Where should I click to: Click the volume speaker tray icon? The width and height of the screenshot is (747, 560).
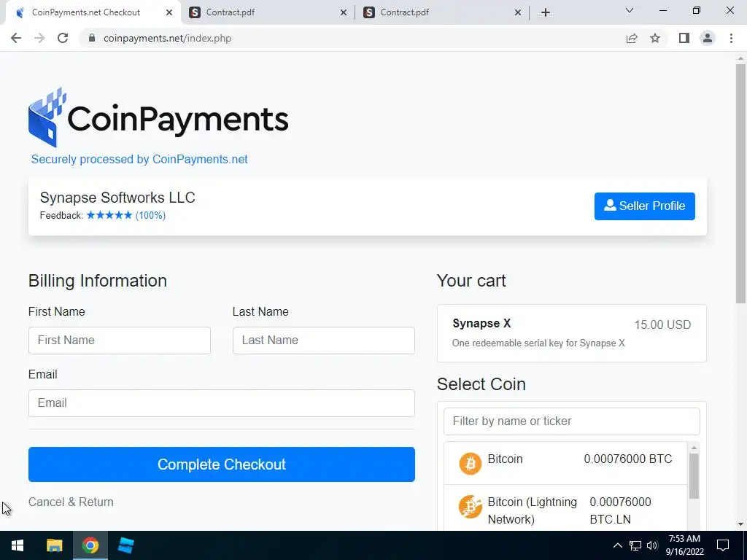pos(652,545)
